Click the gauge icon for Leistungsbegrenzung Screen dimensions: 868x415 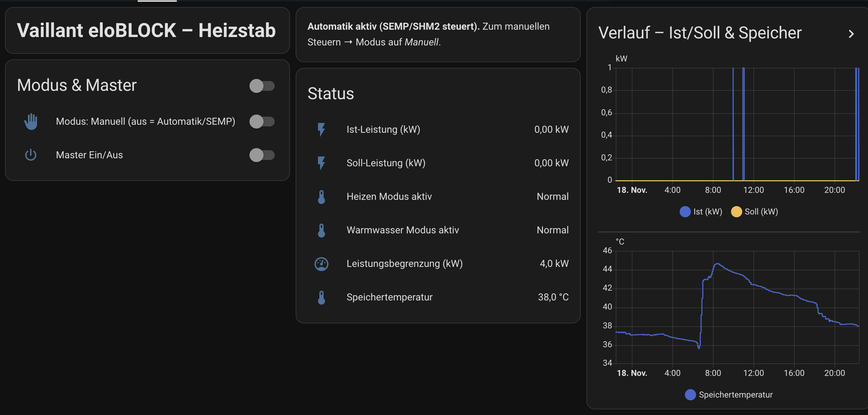pos(321,264)
